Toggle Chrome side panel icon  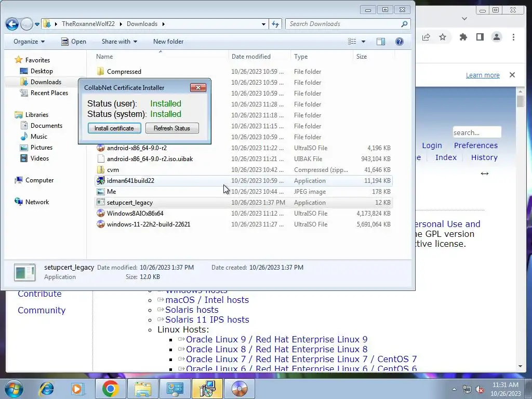click(x=480, y=37)
